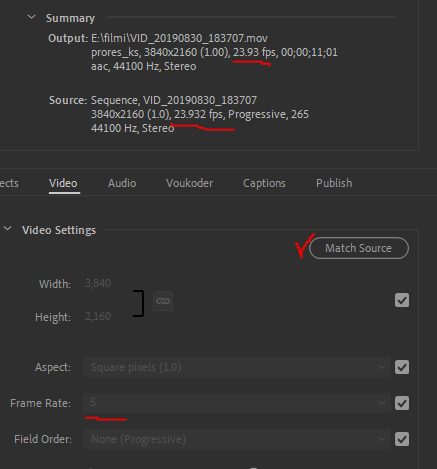The height and width of the screenshot is (469, 437).
Task: Open the Field Order dropdown
Action: [237, 439]
